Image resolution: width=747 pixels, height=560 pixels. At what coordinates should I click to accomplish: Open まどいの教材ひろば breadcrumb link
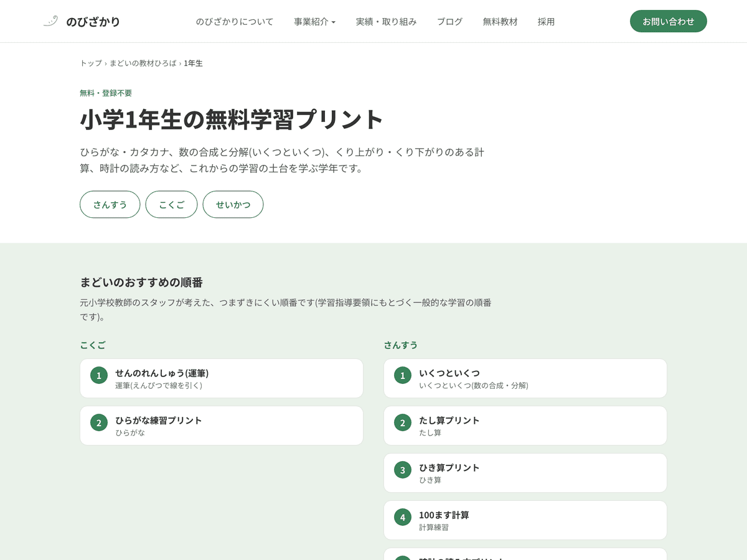point(143,63)
